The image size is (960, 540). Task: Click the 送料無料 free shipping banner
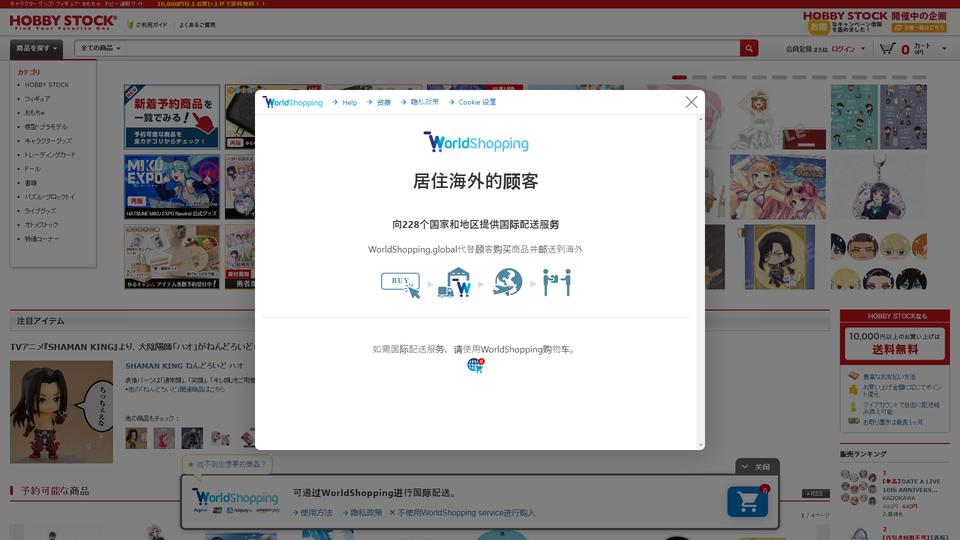pyautogui.click(x=894, y=343)
